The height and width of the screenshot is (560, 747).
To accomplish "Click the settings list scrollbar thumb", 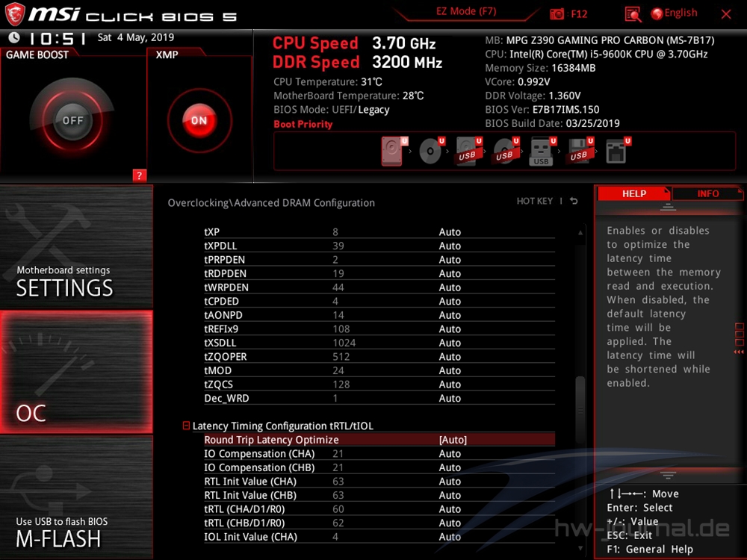I will 580,409.
